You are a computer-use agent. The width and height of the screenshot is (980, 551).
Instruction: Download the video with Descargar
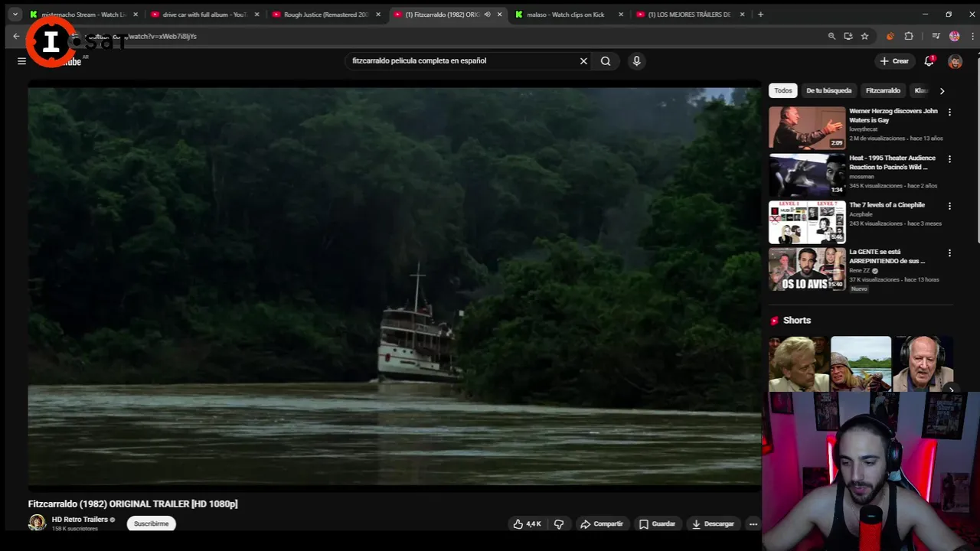point(713,523)
